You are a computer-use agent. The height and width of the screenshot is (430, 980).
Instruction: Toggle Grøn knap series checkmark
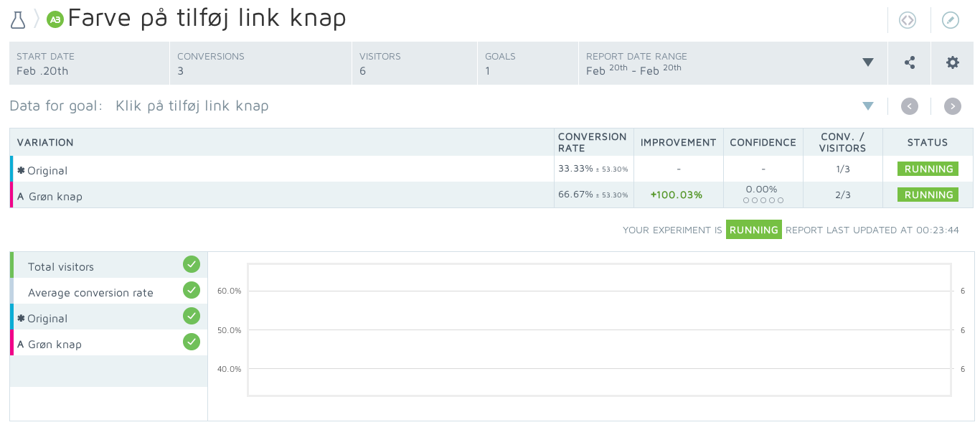click(191, 342)
